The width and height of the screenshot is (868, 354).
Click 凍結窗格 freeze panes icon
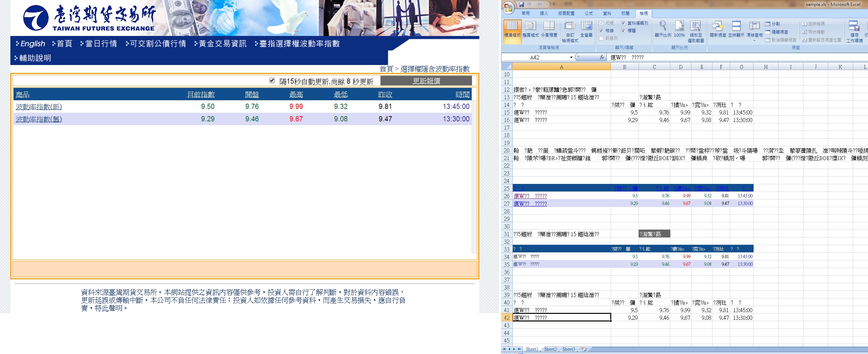point(754,26)
